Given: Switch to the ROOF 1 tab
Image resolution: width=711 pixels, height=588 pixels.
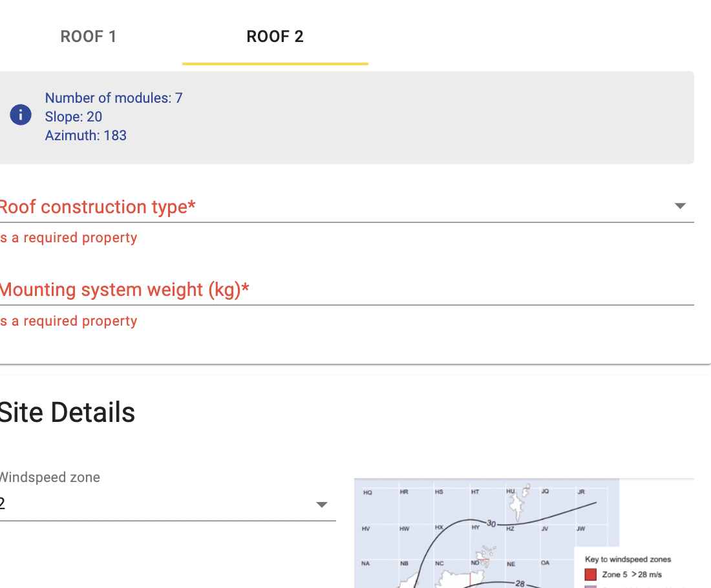Looking at the screenshot, I should (89, 36).
